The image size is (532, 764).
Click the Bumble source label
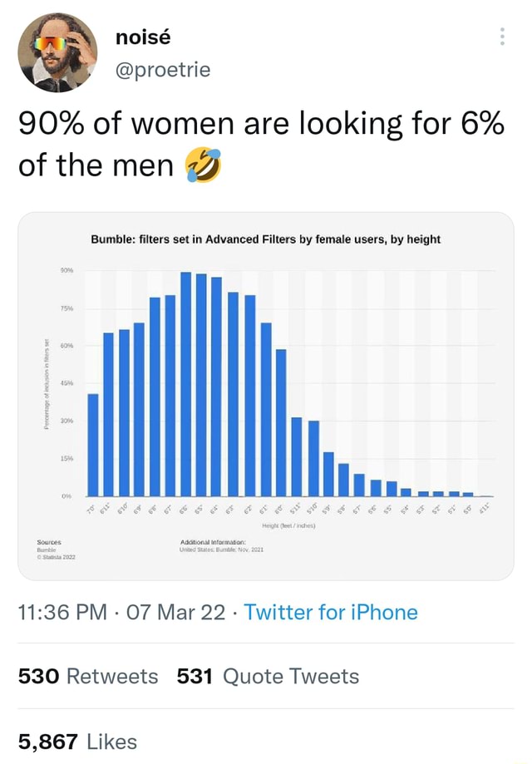[43, 549]
